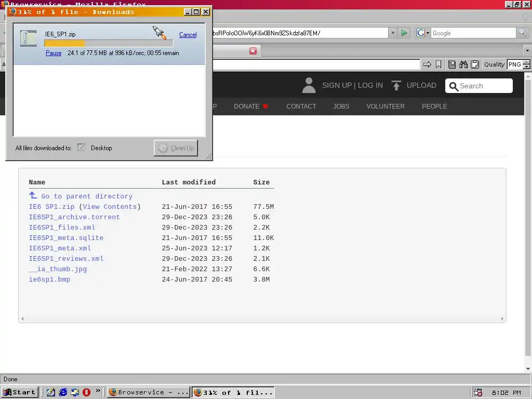Open IE6SP1_meta.xml
532x399 pixels.
click(x=60, y=248)
